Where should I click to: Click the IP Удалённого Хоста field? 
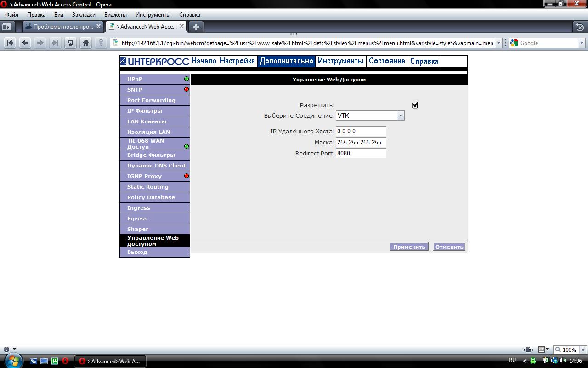tap(361, 131)
